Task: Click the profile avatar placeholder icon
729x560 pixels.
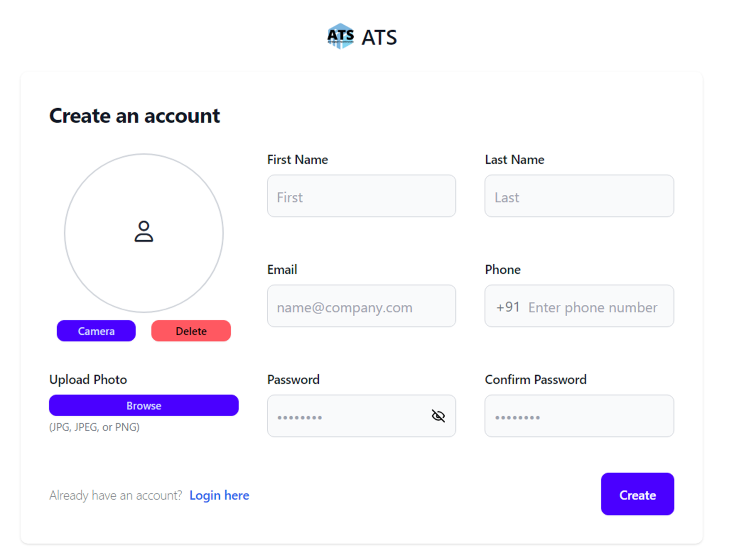Action: tap(144, 232)
